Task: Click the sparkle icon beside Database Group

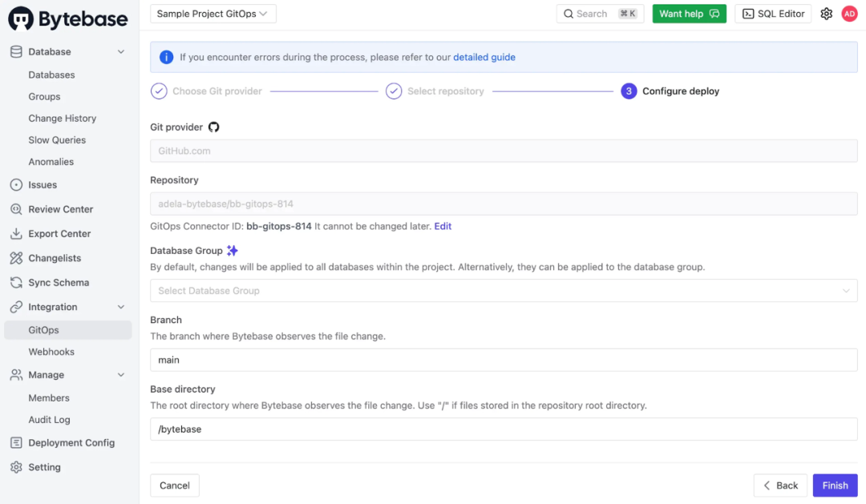Action: point(233,251)
